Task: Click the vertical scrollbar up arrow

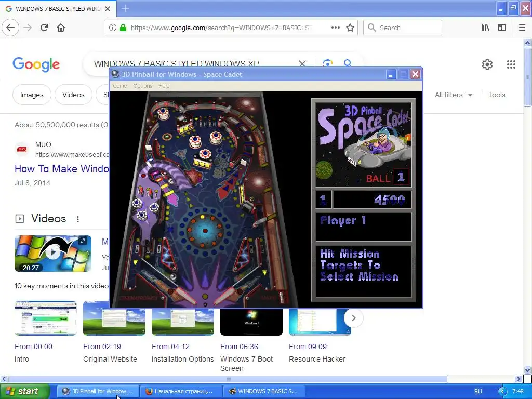Action: point(528,43)
